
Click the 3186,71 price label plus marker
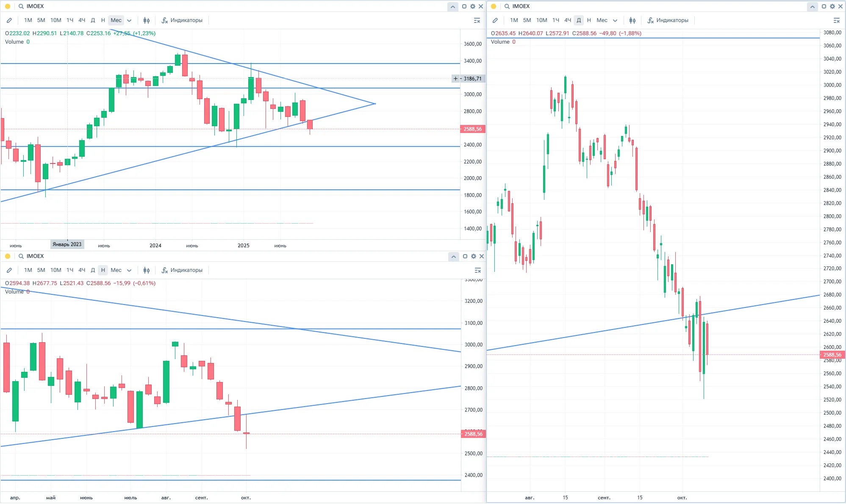(x=456, y=79)
